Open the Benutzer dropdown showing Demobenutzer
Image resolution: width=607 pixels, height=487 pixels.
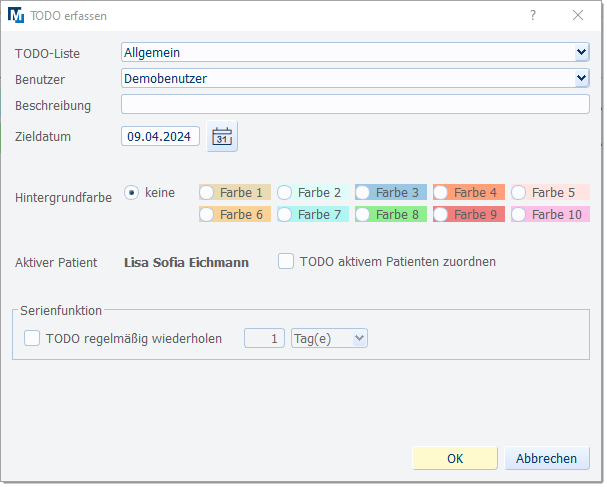click(x=355, y=78)
